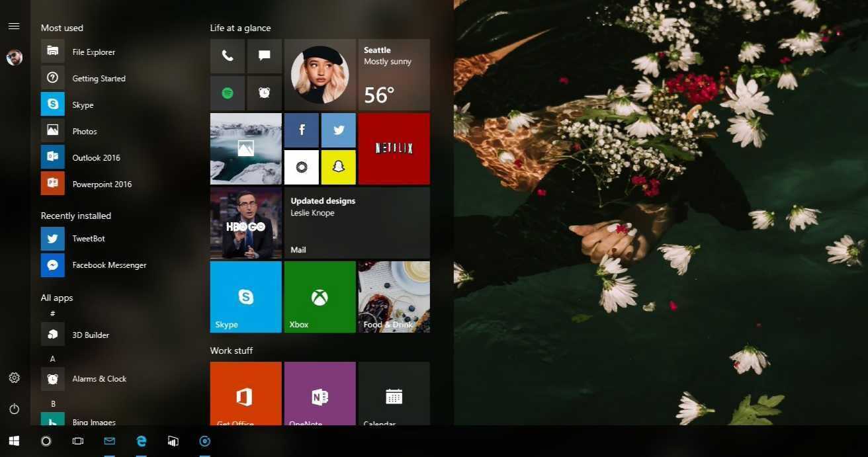This screenshot has width=868, height=457.
Task: Open the Mail tile showing Updated designs
Action: [x=357, y=223]
